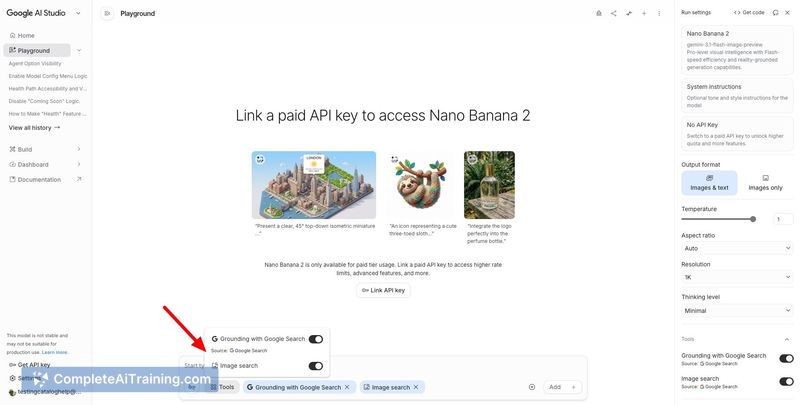Screen dimensions: 800x405
Task: Click the Temperature value field
Action: coord(783,219)
